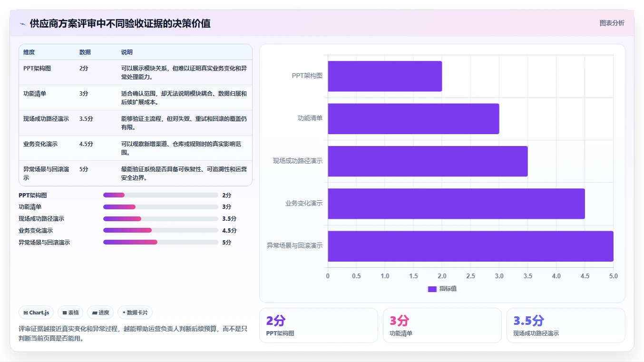Select the 现场成功路径演示 table row name

click(46, 119)
